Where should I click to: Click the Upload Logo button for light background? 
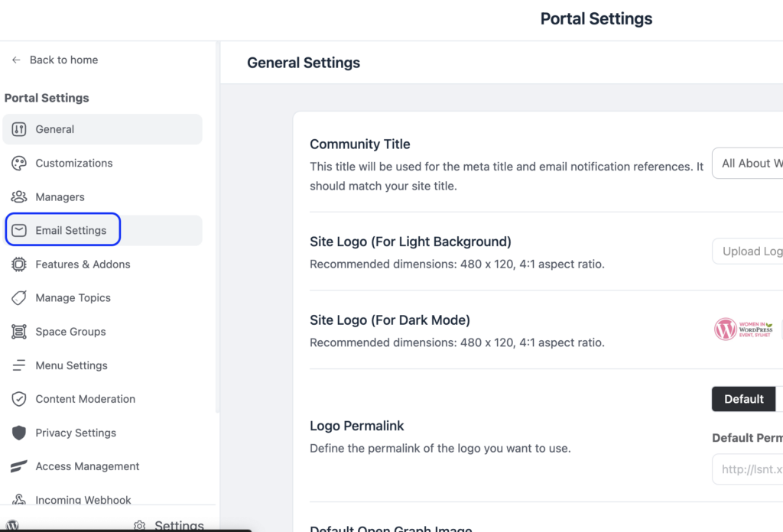point(748,251)
